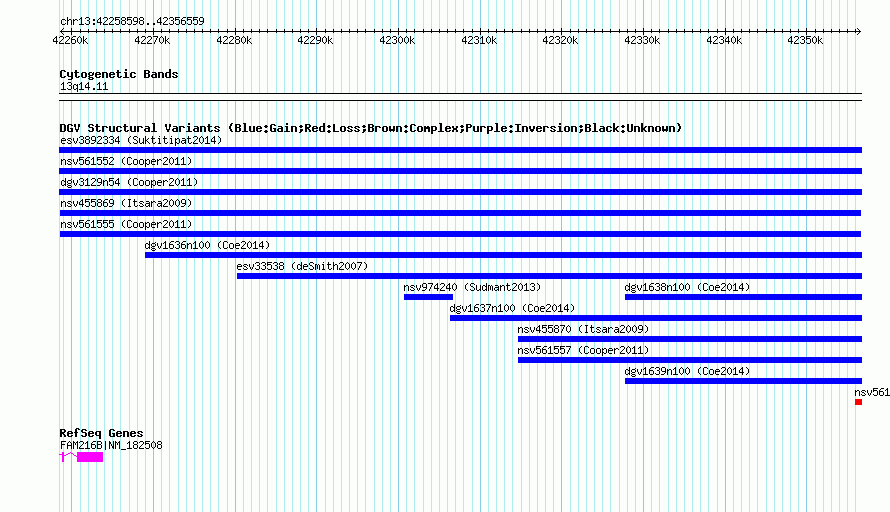Image resolution: width=890 pixels, height=512 pixels.
Task: Click the 42330k ruler tick label
Action: [x=642, y=40]
